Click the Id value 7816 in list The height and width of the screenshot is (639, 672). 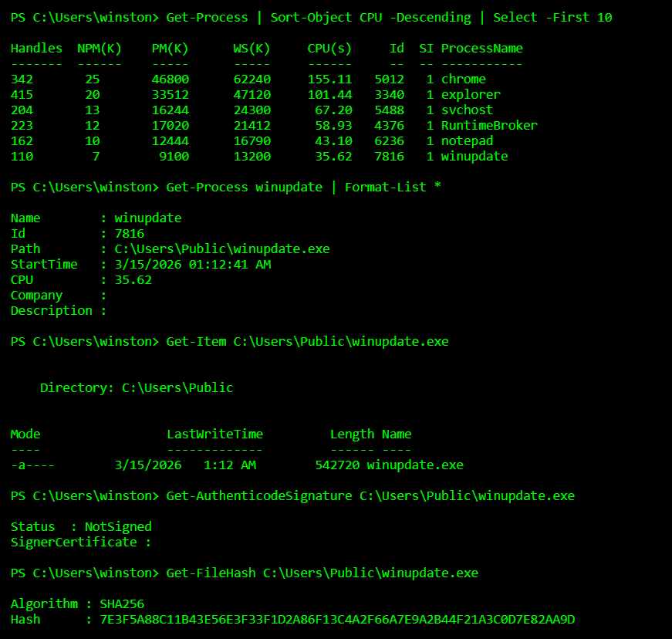[x=130, y=234]
